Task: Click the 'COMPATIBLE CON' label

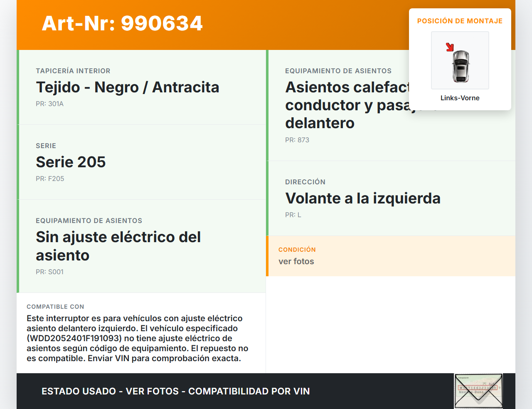Action: (55, 307)
